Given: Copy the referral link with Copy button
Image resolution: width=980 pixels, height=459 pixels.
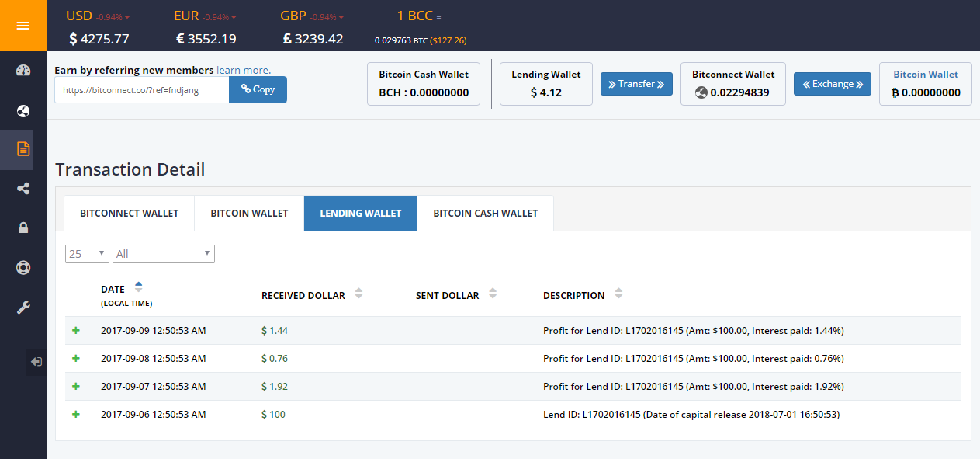Looking at the screenshot, I should click(258, 89).
